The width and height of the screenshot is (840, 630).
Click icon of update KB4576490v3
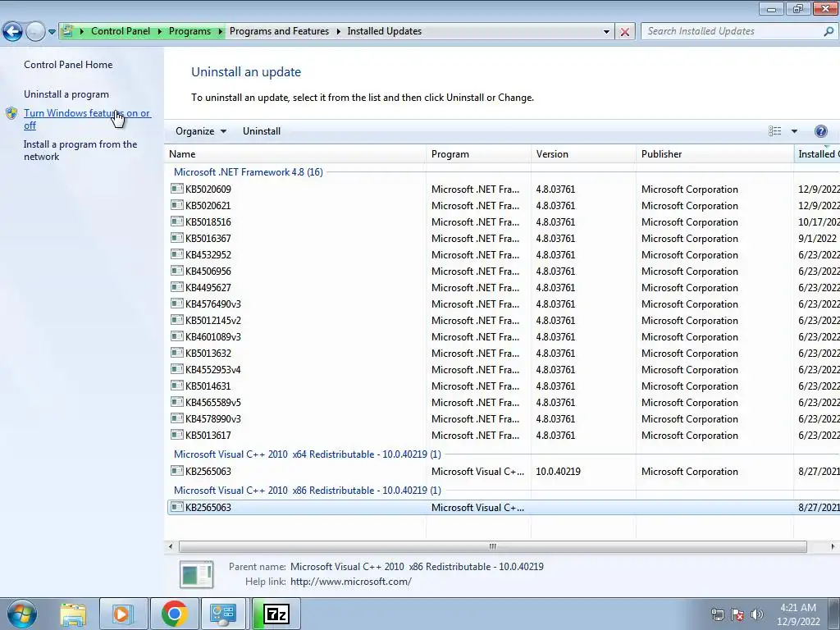pos(177,304)
